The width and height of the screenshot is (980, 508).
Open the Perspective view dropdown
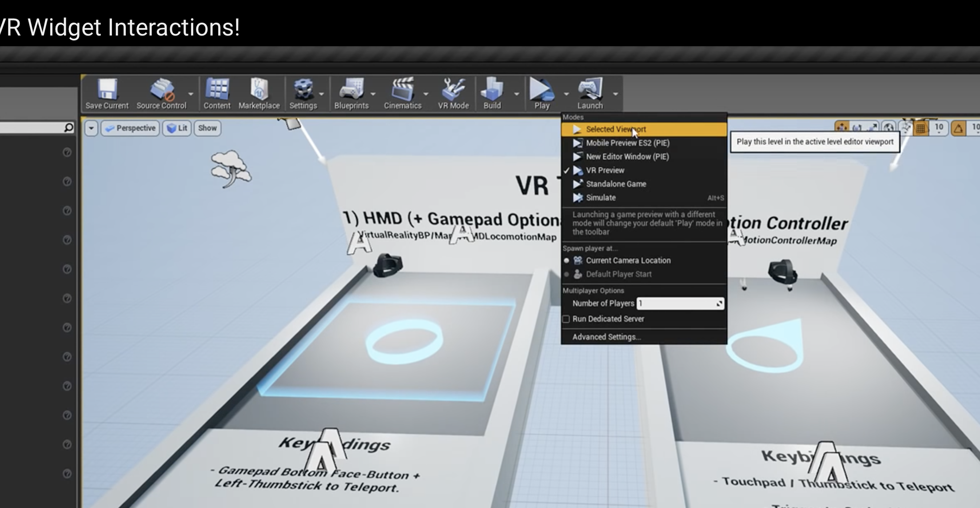pos(130,128)
